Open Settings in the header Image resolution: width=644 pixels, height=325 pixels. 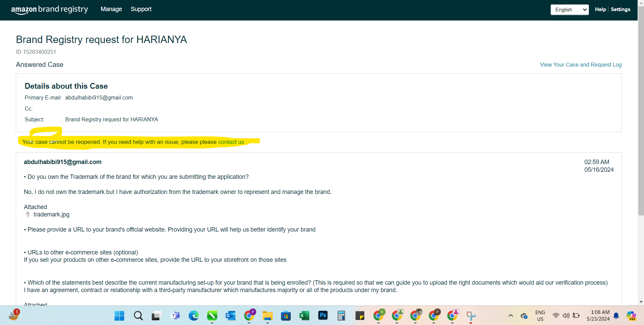(x=620, y=9)
